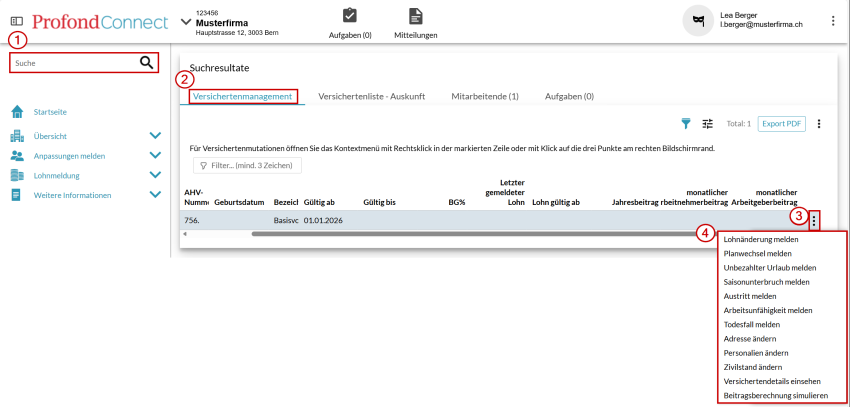
Task: Click the search magnifier icon
Action: pos(146,63)
